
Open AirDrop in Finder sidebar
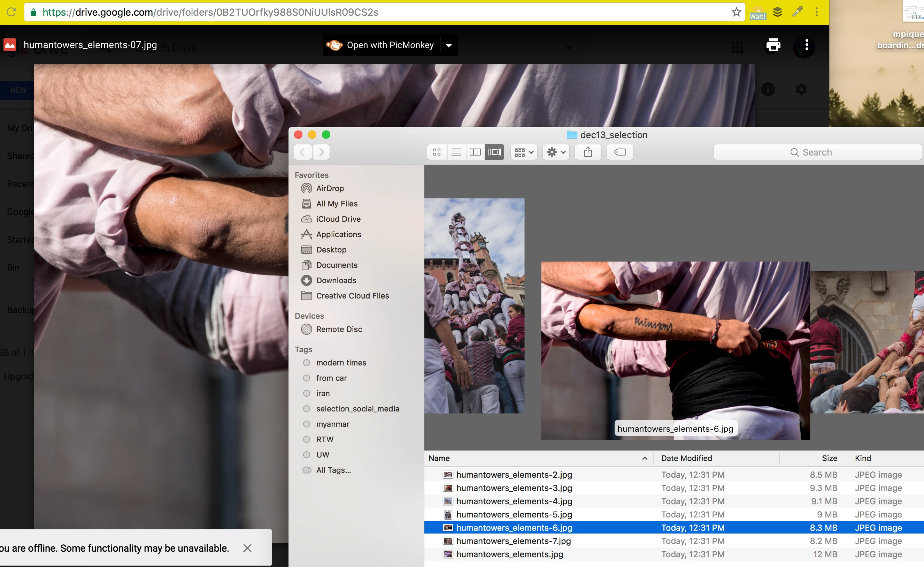330,188
